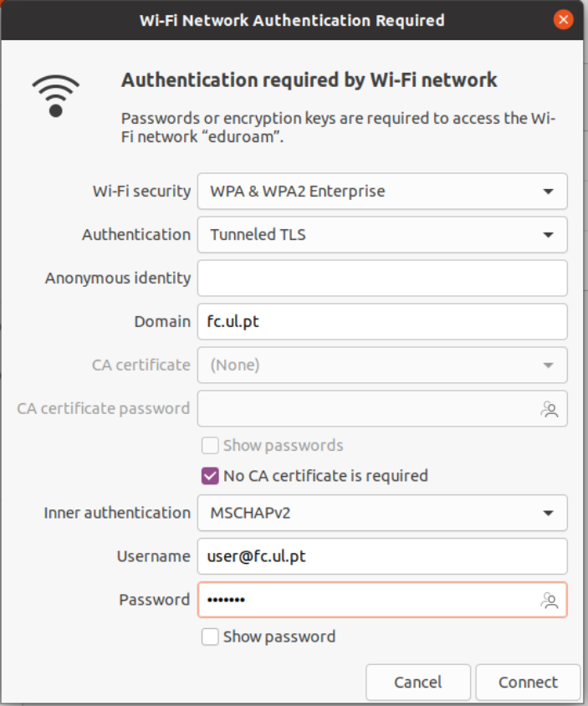Viewport: 588px width, 706px height.
Task: Click the dialog title bar text
Action: (292, 19)
